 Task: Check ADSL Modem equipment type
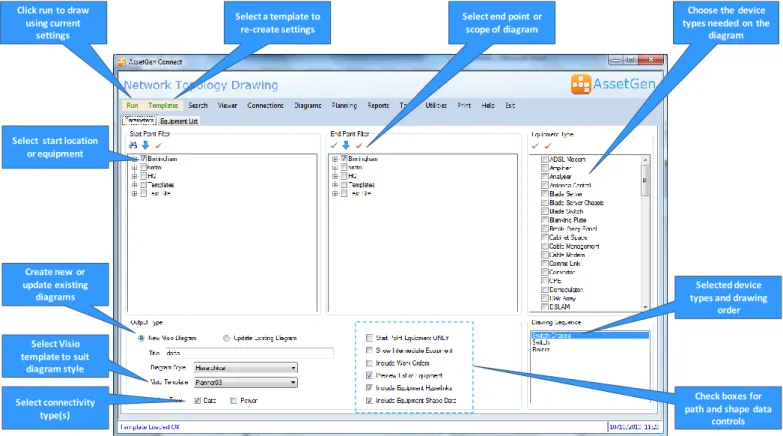pyautogui.click(x=545, y=159)
